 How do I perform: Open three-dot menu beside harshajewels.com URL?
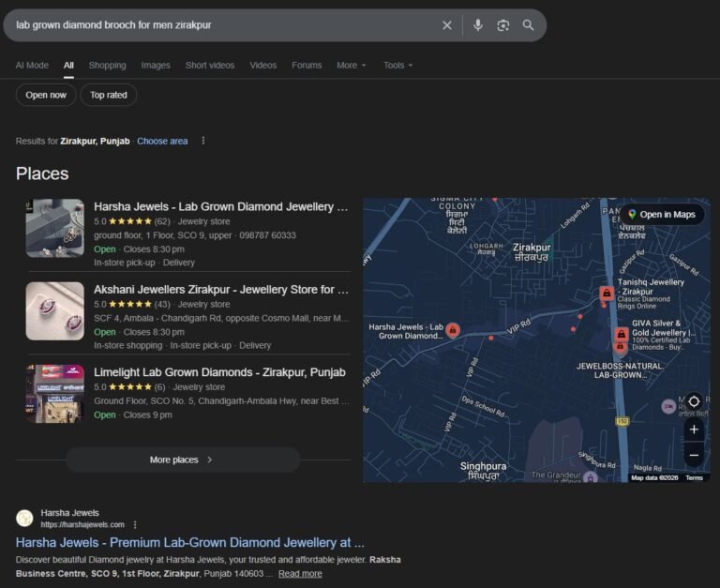pos(135,524)
